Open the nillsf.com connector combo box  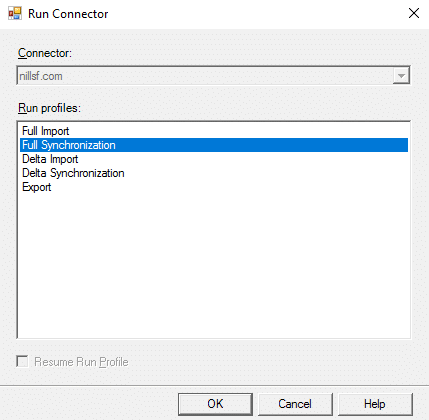(213, 76)
